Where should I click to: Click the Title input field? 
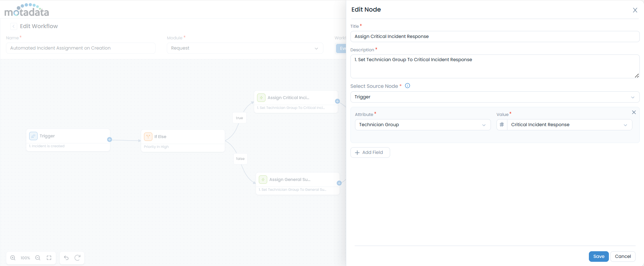494,37
